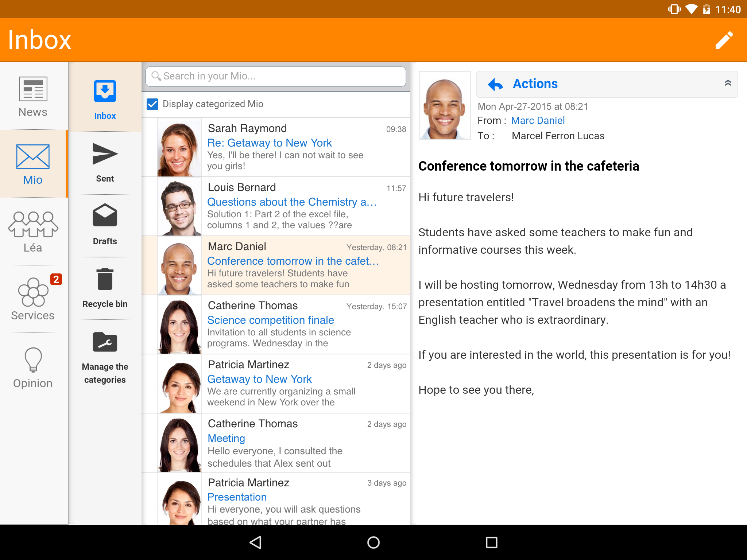
Task: Collapse the Actions panel chevron
Action: pyautogui.click(x=728, y=83)
